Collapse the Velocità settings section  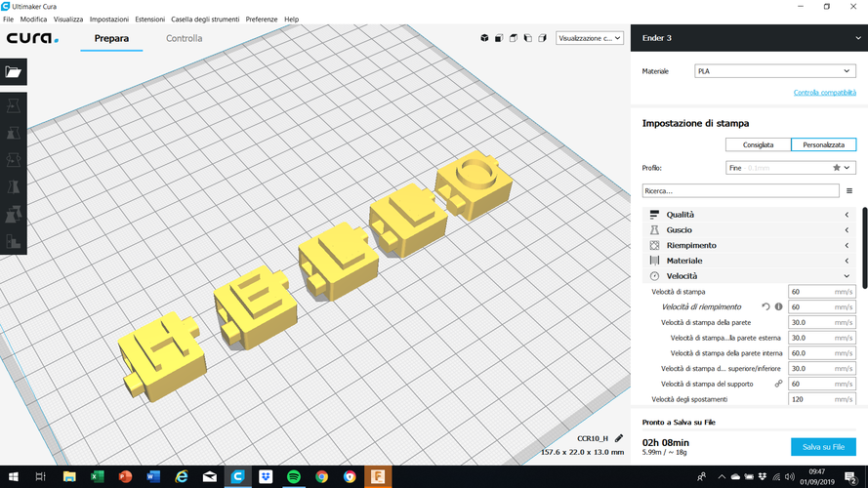point(750,276)
